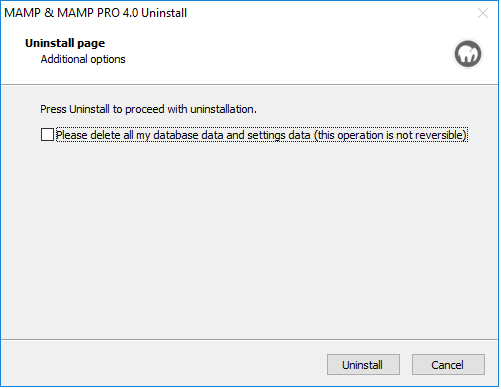501x389 pixels.
Task: Click the 'Press Uninstall to proceed' instruction text
Action: pyautogui.click(x=148, y=109)
